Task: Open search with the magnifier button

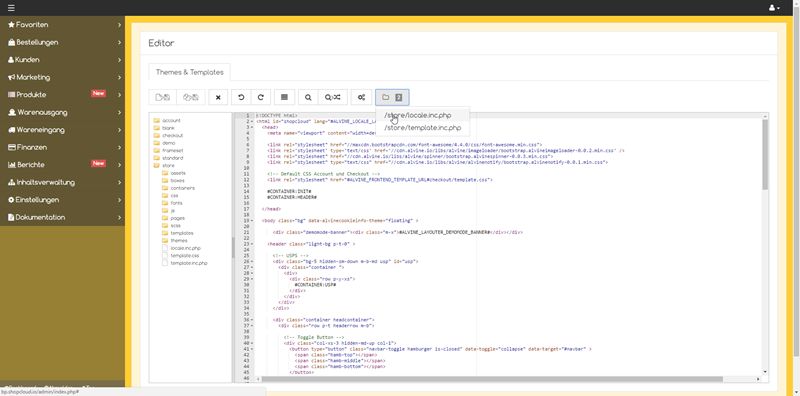Action: tap(308, 97)
